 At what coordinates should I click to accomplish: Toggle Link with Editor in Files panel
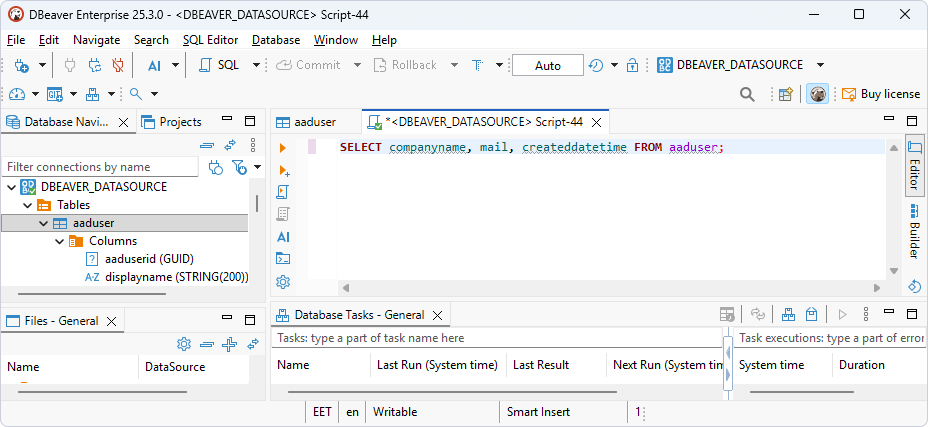(x=253, y=344)
